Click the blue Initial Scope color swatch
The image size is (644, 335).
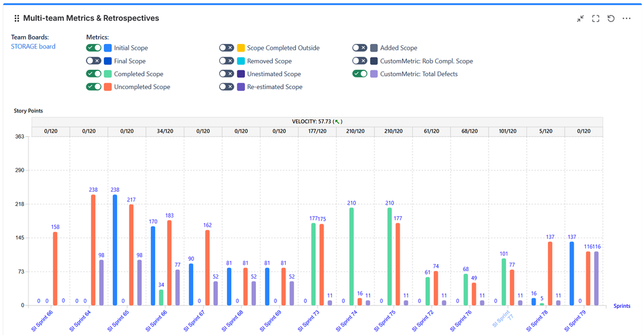coord(108,48)
